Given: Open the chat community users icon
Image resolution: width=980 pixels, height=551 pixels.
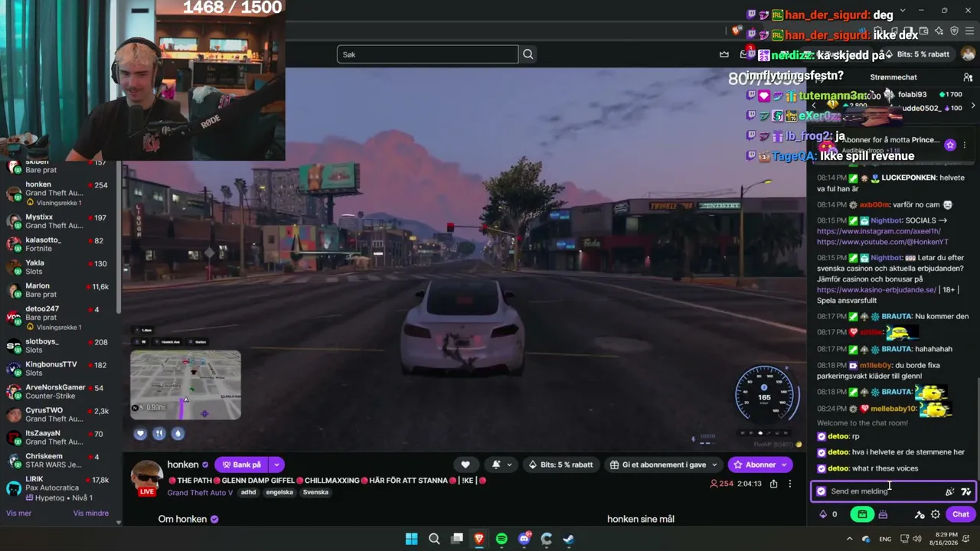Looking at the screenshot, I should click(x=968, y=77).
